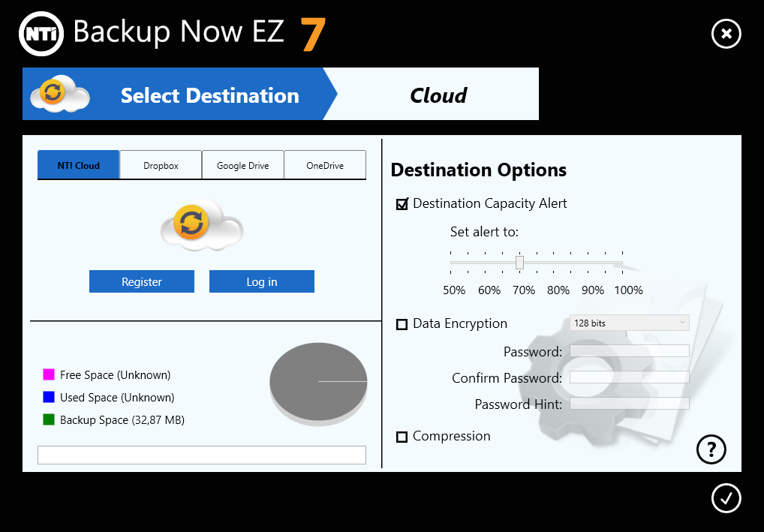This screenshot has width=764, height=532.
Task: Click the NTI logo icon
Action: [41, 34]
